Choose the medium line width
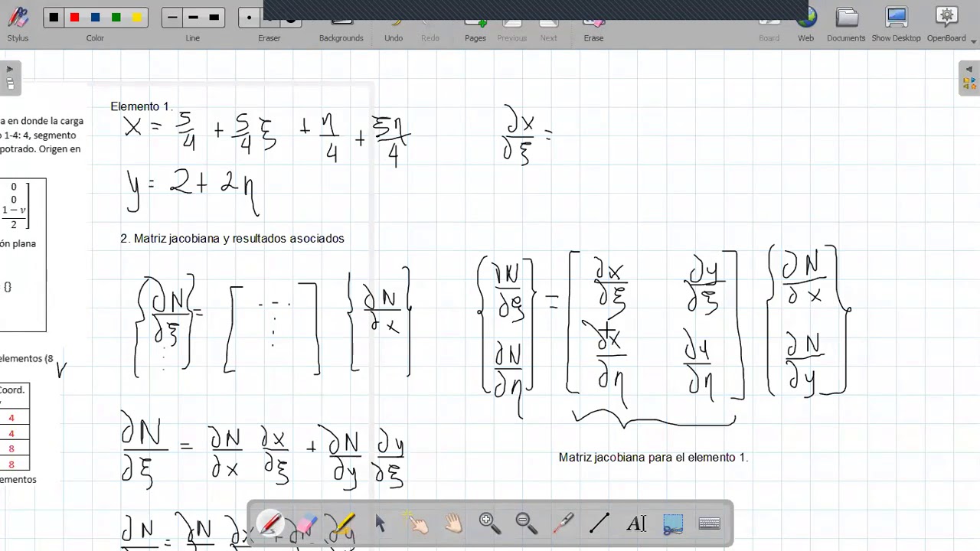The height and width of the screenshot is (551, 980). pyautogui.click(x=193, y=18)
